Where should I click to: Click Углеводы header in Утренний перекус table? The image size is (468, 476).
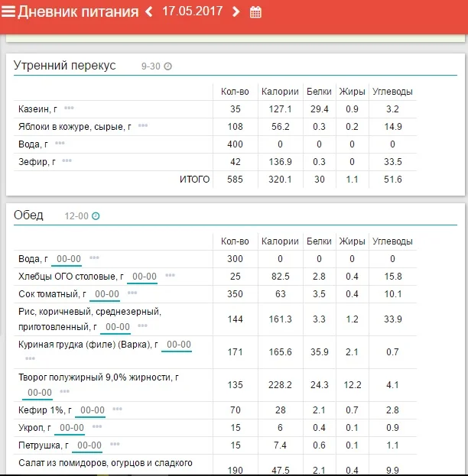click(392, 92)
